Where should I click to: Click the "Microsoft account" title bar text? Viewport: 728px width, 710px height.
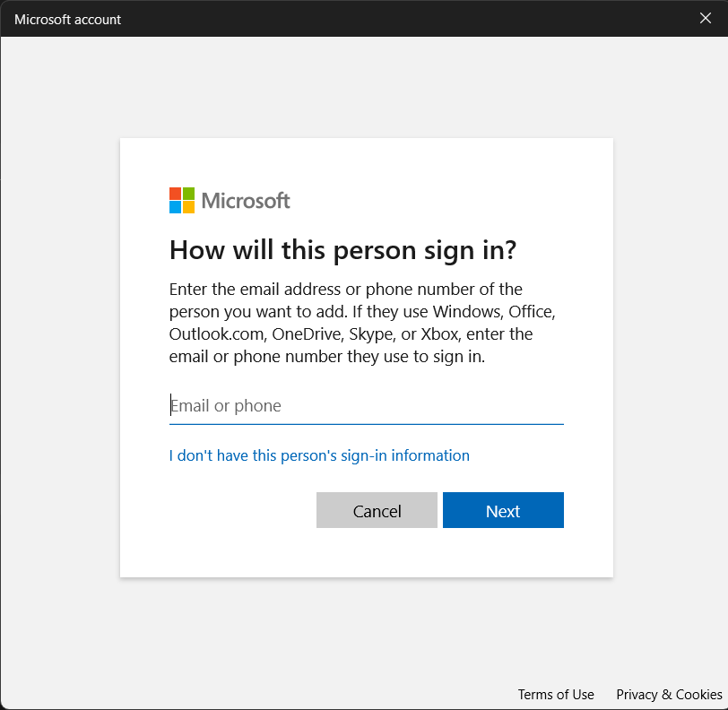(68, 20)
